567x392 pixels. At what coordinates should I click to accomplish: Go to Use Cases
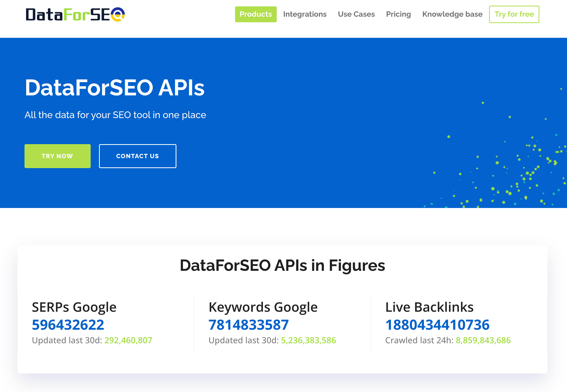[356, 14]
